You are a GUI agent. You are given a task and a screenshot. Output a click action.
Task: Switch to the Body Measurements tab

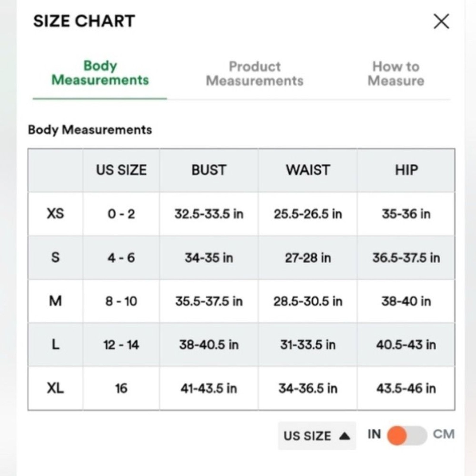100,73
